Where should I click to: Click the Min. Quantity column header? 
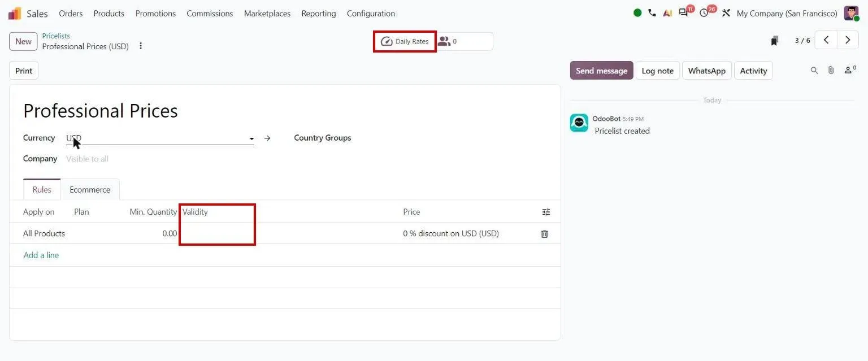[153, 212]
